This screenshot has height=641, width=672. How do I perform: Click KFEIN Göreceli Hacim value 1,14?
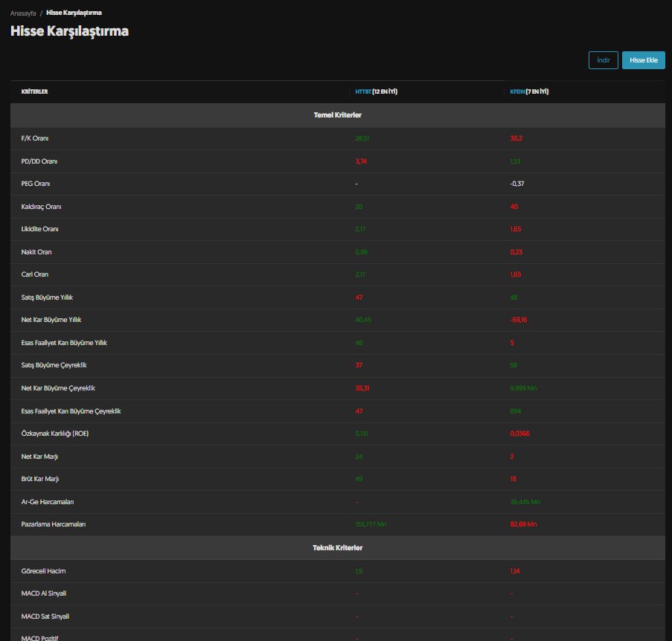(515, 571)
